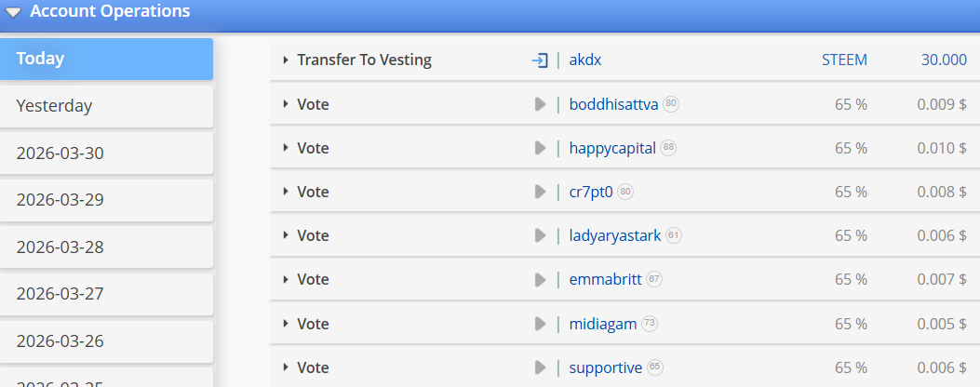The height and width of the screenshot is (387, 980).
Task: Click the transfer-in icon beside akdx
Action: pyautogui.click(x=540, y=60)
